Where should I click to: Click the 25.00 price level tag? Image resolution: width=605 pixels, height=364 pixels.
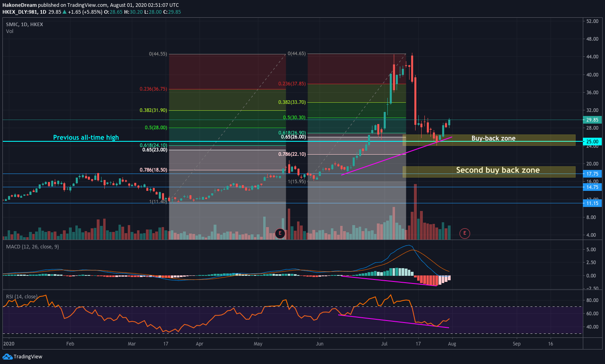point(592,141)
